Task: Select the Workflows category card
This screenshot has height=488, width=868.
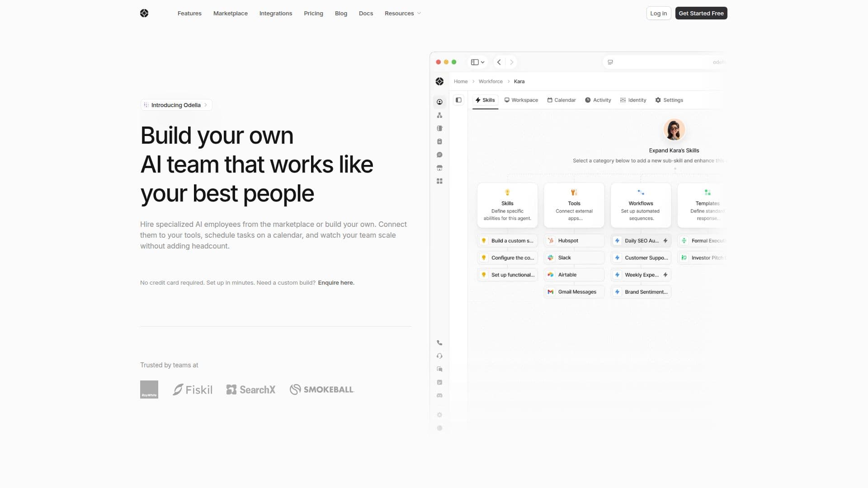Action: pyautogui.click(x=641, y=205)
